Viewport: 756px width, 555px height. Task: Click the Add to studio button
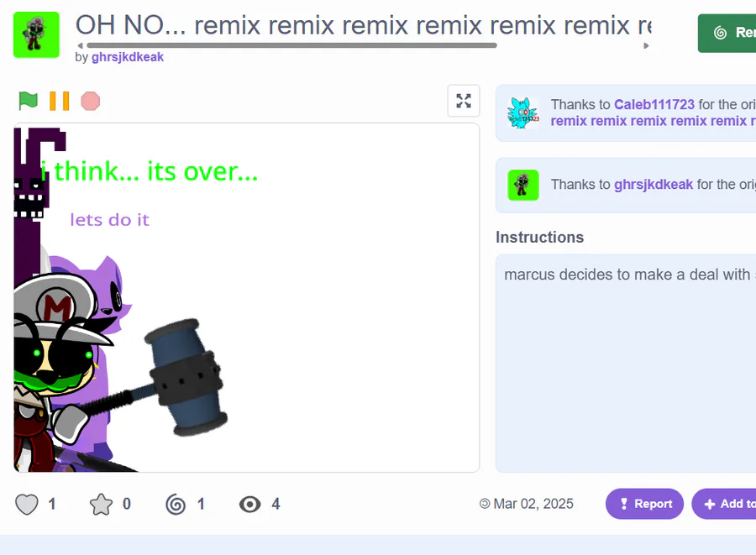click(724, 504)
